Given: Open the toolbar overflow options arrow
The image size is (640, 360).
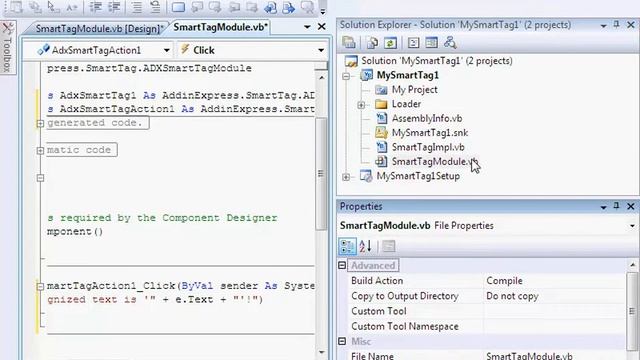Looking at the screenshot, I should click(x=322, y=10).
